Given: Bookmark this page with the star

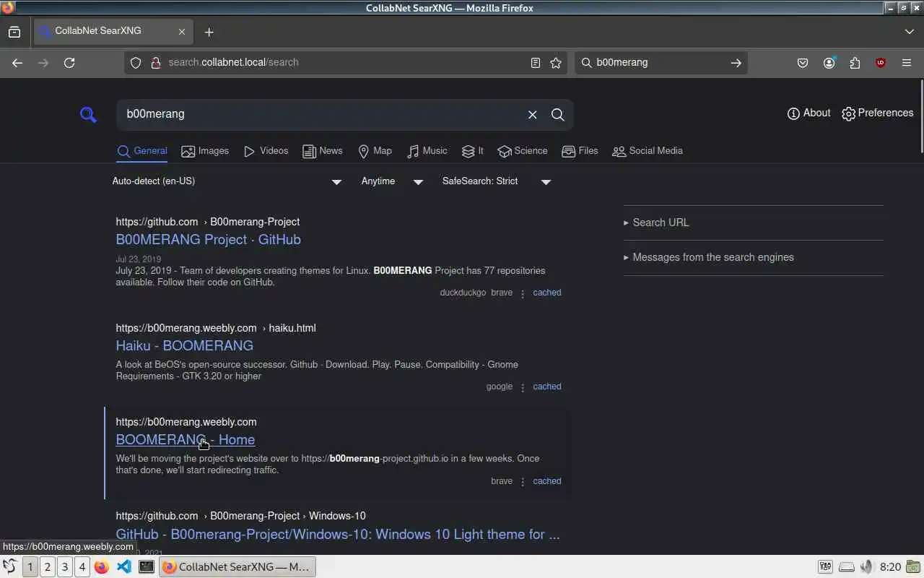Looking at the screenshot, I should point(556,63).
